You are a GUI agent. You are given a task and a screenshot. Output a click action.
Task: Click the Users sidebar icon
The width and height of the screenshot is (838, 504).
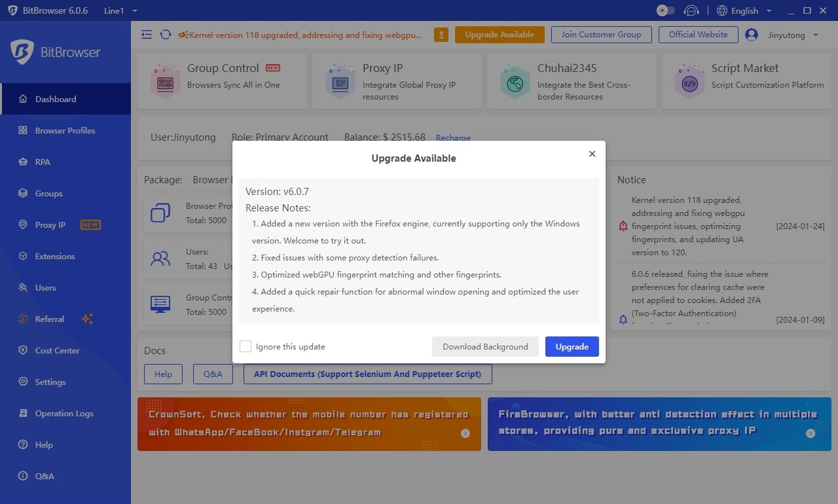(x=23, y=287)
